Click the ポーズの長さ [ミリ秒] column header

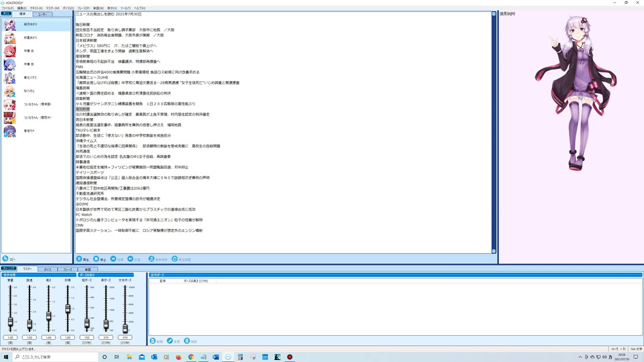pos(196,281)
